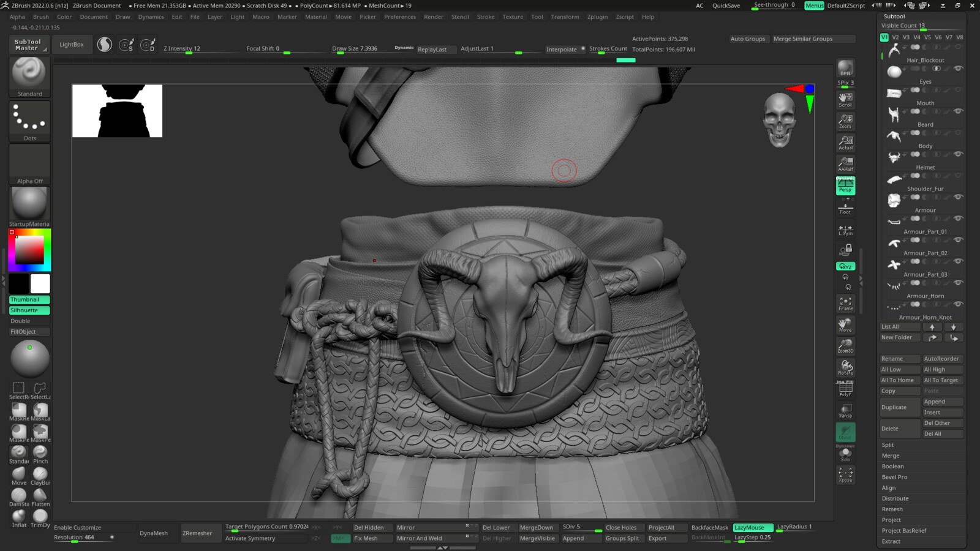The width and height of the screenshot is (980, 551).
Task: Toggle LazyMouse on or off
Action: [752, 528]
